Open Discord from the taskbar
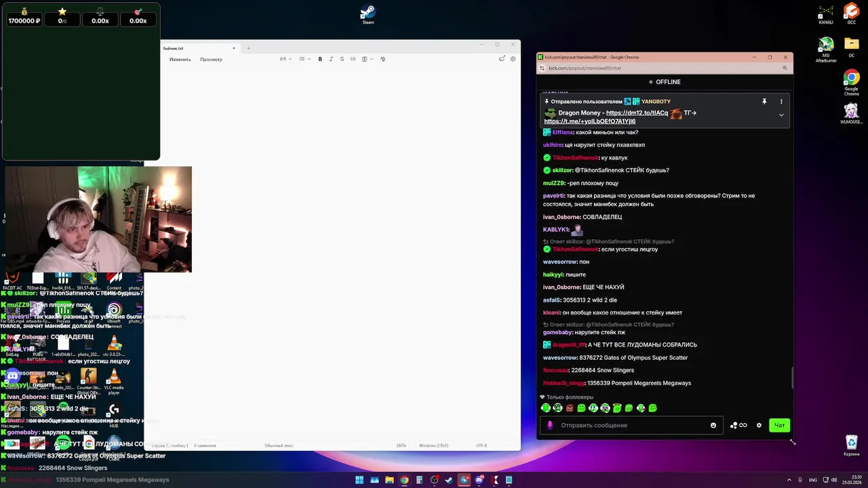 click(x=479, y=480)
